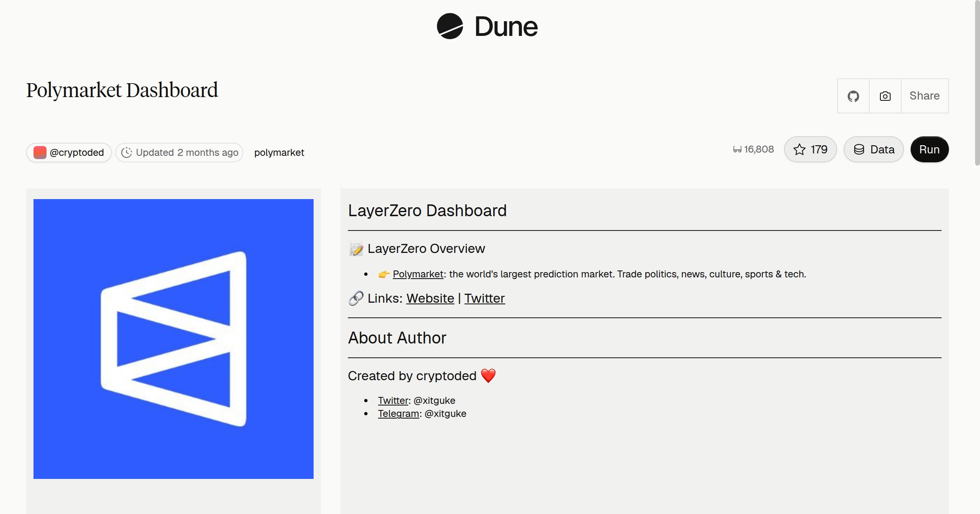Open the Twitter link beside Website
Image resolution: width=980 pixels, height=514 pixels.
484,298
